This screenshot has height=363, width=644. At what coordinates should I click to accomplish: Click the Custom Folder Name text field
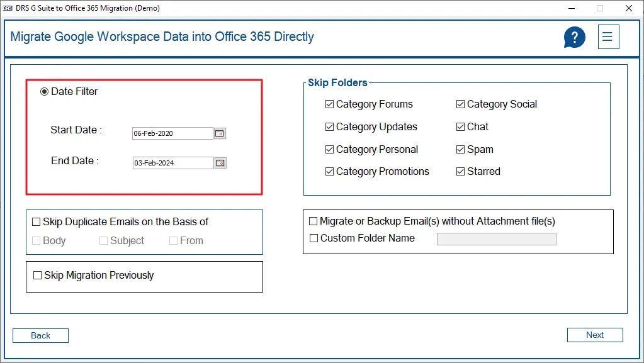click(x=497, y=239)
